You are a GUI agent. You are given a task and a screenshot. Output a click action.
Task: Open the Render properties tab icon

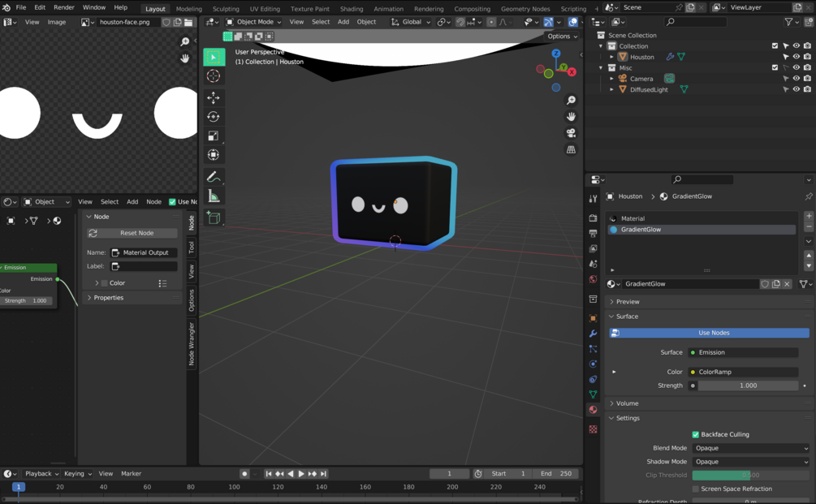tap(593, 218)
